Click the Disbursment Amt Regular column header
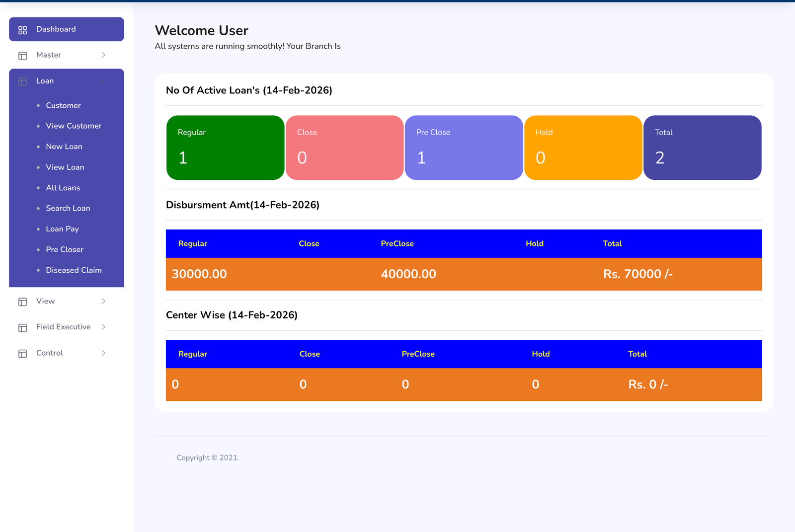The image size is (795, 532). 193,244
